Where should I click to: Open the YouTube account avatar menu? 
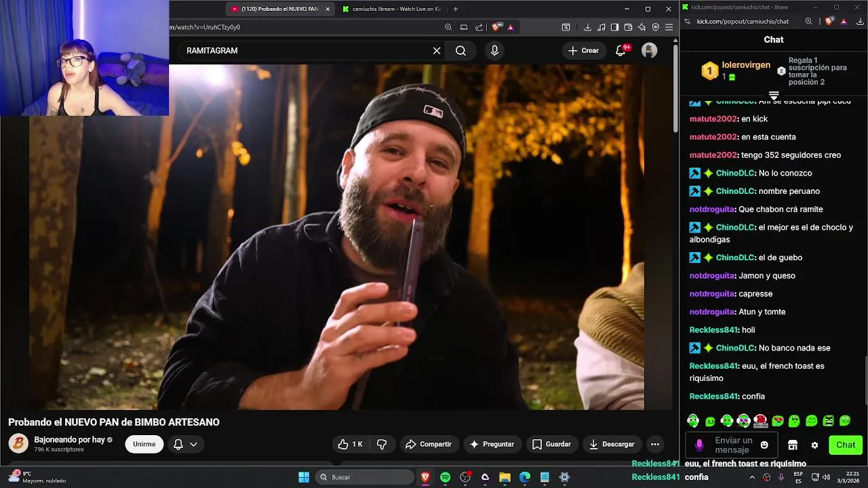pos(649,51)
